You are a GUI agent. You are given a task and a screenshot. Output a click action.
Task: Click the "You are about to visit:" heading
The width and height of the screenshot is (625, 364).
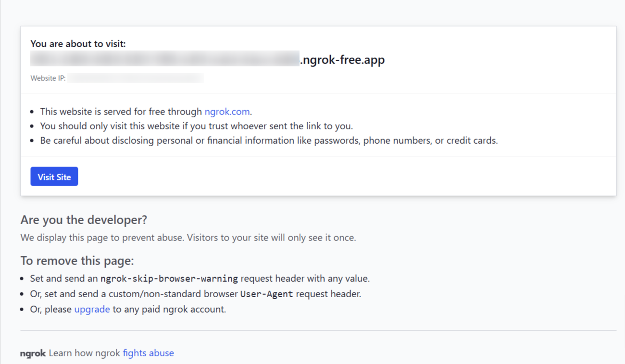[78, 44]
